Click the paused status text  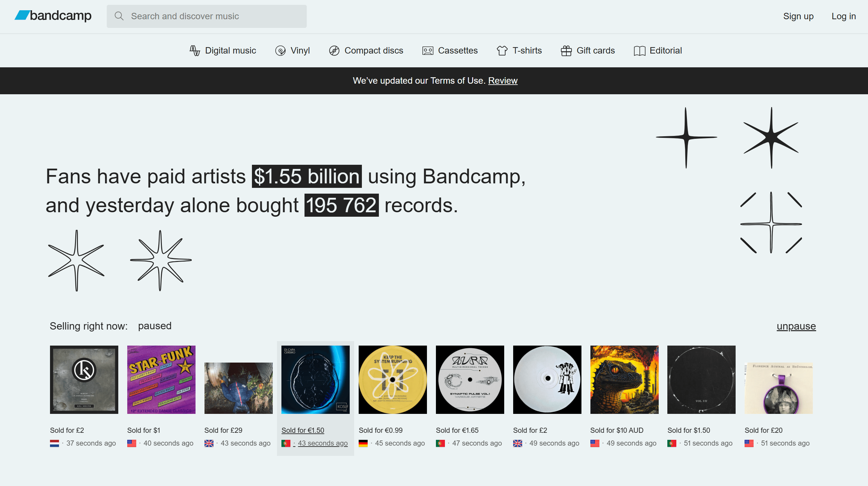[155, 326]
